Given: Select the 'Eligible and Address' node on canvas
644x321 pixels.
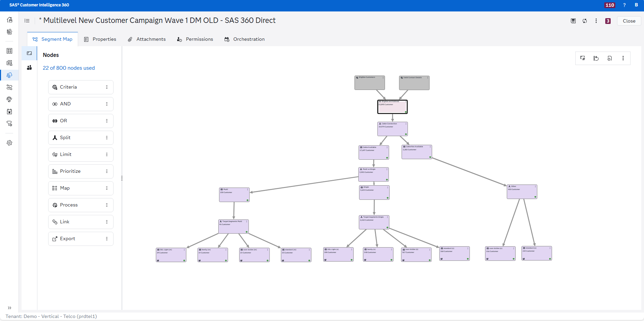Looking at the screenshot, I should pos(392,106).
